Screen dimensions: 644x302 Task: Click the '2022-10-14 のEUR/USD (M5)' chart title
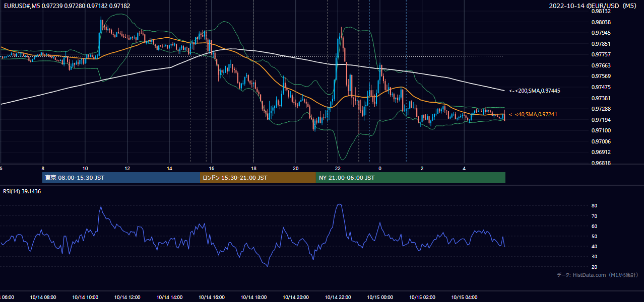point(594,6)
